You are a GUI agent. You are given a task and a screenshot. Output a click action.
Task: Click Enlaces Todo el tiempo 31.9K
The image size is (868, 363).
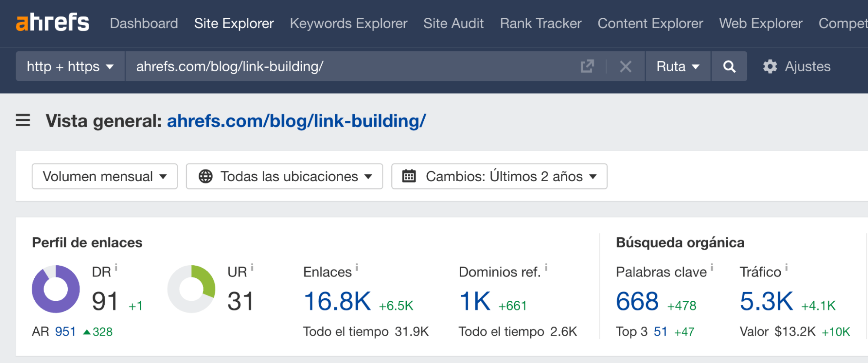366,332
